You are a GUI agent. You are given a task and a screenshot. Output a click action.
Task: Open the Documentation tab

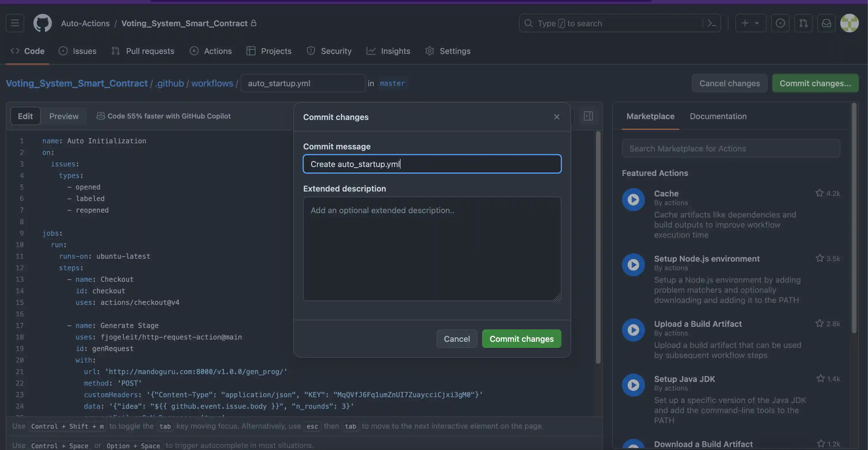pos(718,116)
